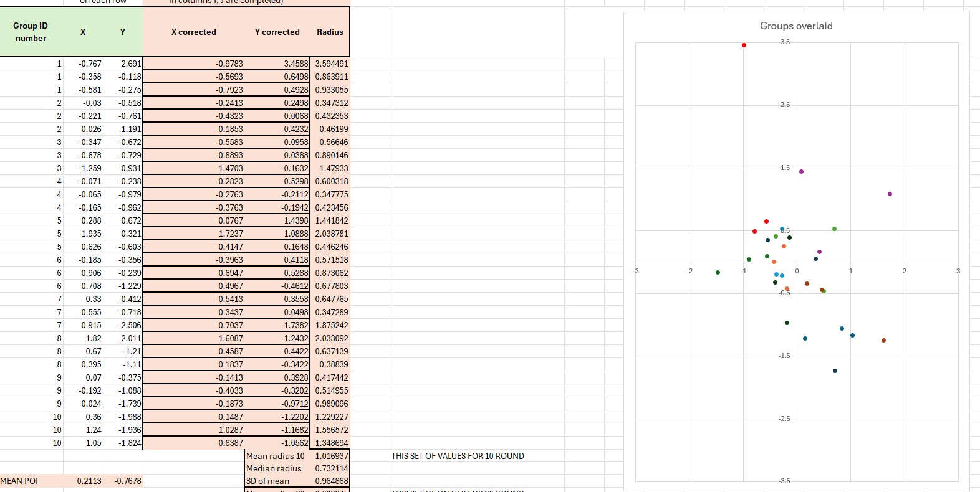Select the 'MEAN POI' label cell
The width and height of the screenshot is (980, 492).
coord(31,481)
